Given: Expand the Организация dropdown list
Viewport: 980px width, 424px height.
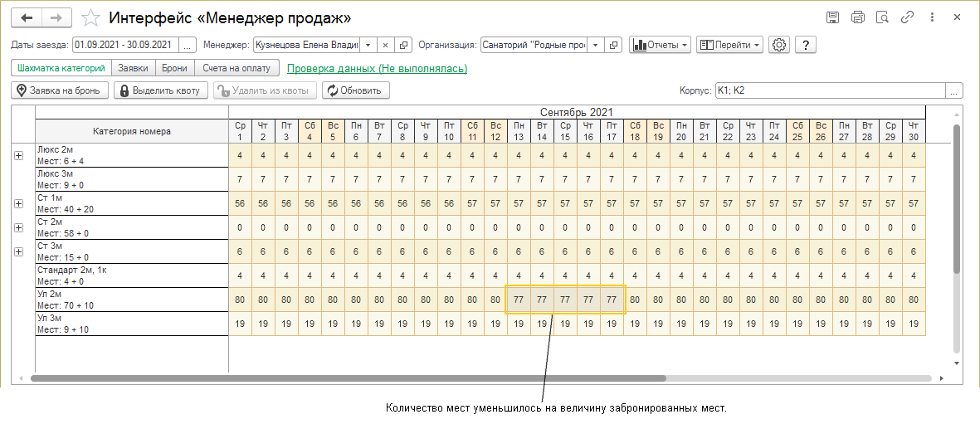Looking at the screenshot, I should (x=595, y=45).
